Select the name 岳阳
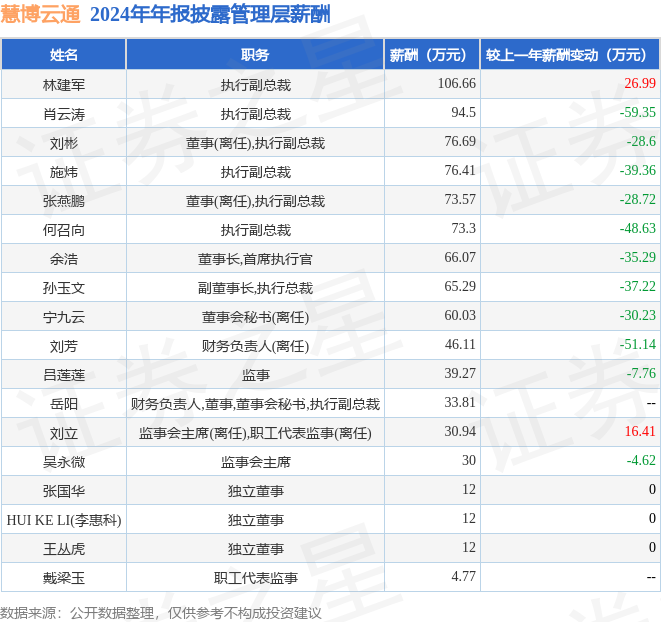 [64, 404]
